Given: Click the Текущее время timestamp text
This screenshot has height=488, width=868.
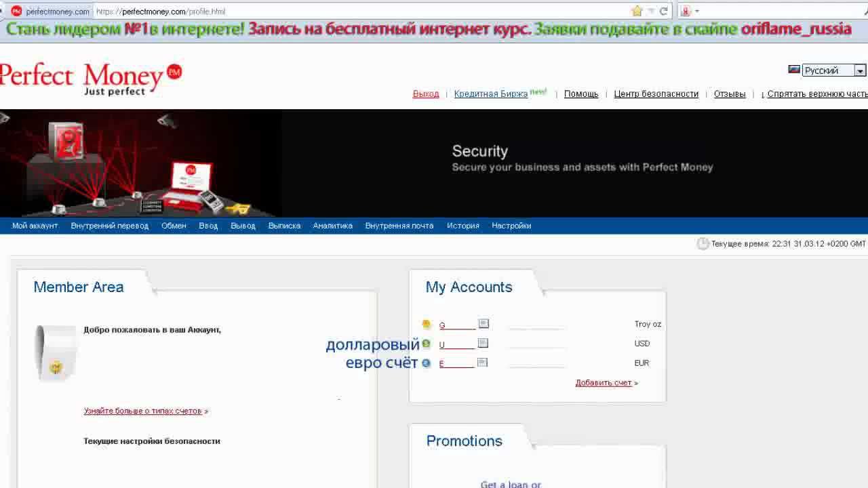Looking at the screenshot, I should click(x=788, y=244).
